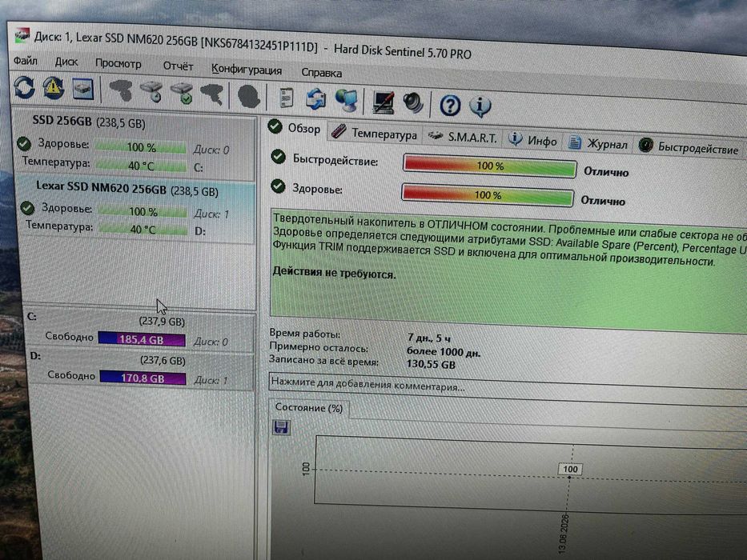Click the monitor with red pen toolbar icon

coord(383,102)
